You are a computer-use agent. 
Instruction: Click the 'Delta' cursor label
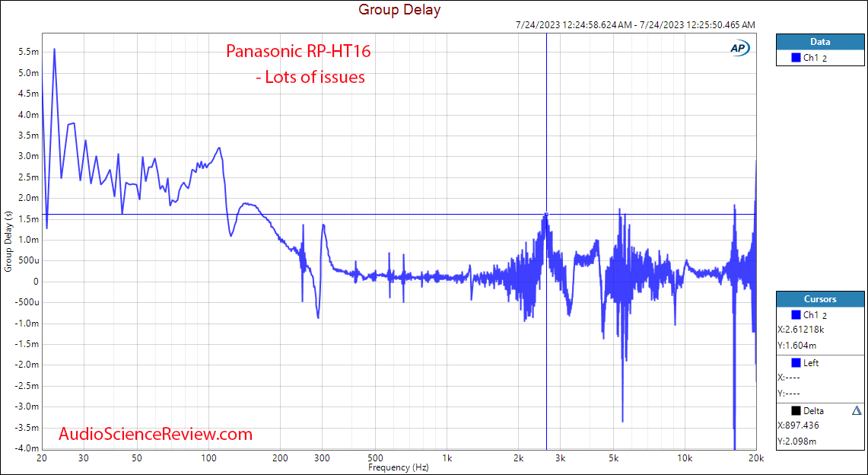[x=814, y=411]
